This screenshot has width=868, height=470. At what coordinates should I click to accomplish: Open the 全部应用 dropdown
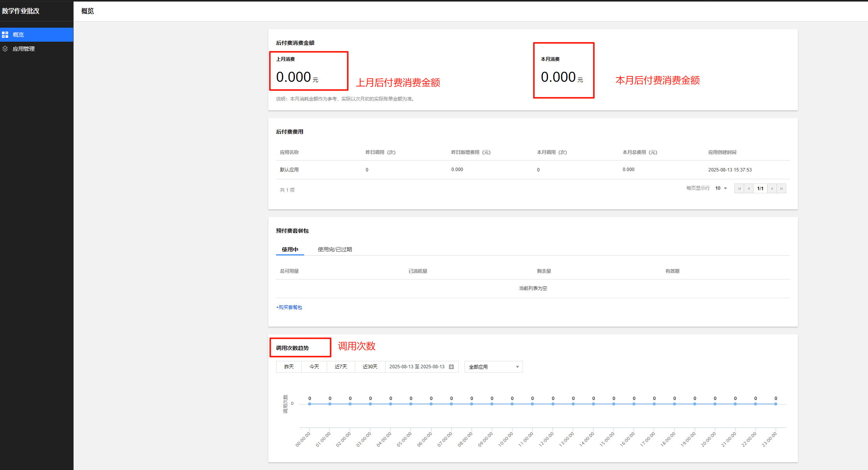493,367
